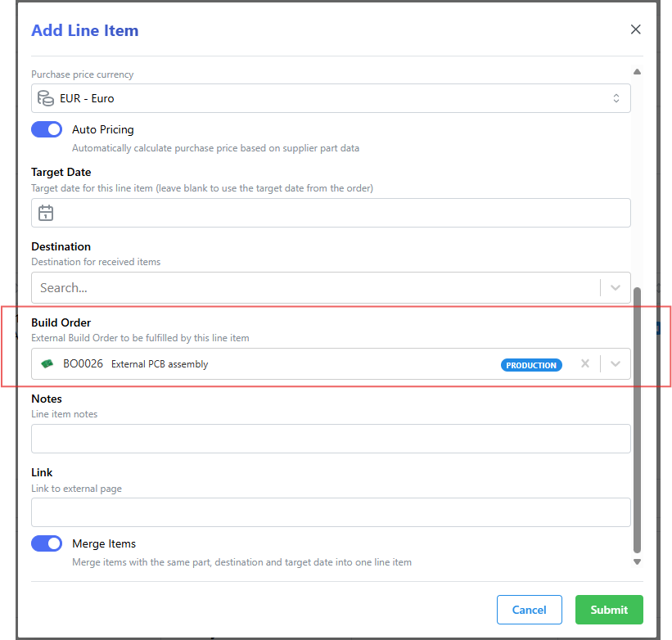Expand the Destination dropdown
This screenshot has width=672, height=640.
point(615,287)
